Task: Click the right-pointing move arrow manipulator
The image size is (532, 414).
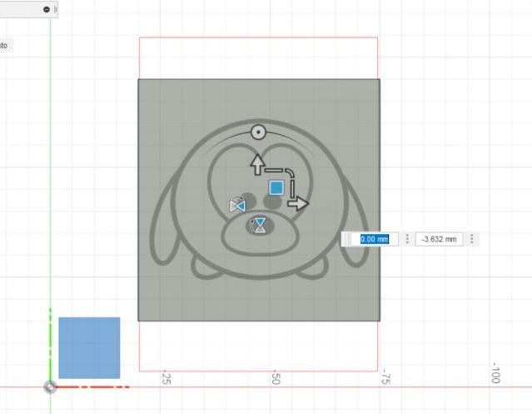Action: pyautogui.click(x=298, y=203)
